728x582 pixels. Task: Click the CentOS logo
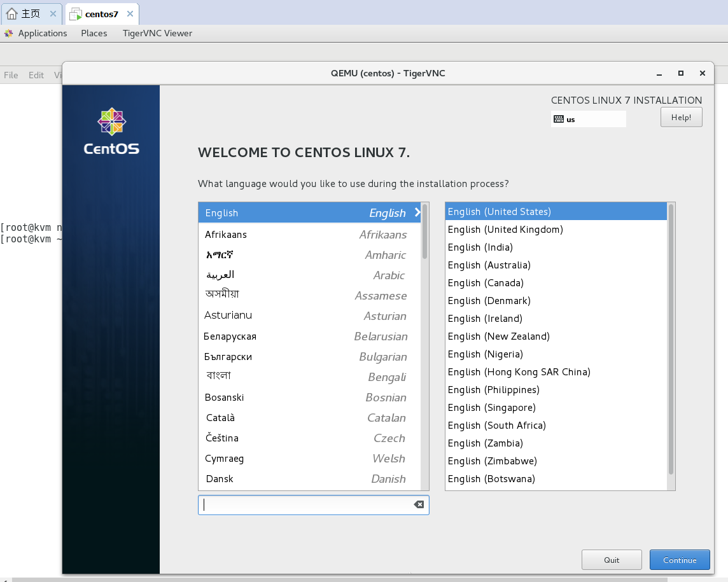(x=111, y=131)
